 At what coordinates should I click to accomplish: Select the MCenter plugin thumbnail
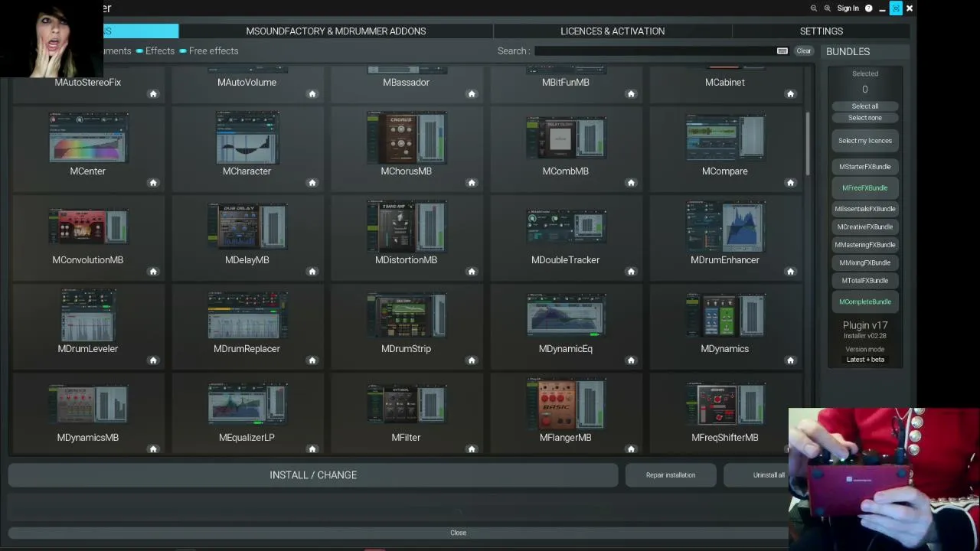coord(88,138)
